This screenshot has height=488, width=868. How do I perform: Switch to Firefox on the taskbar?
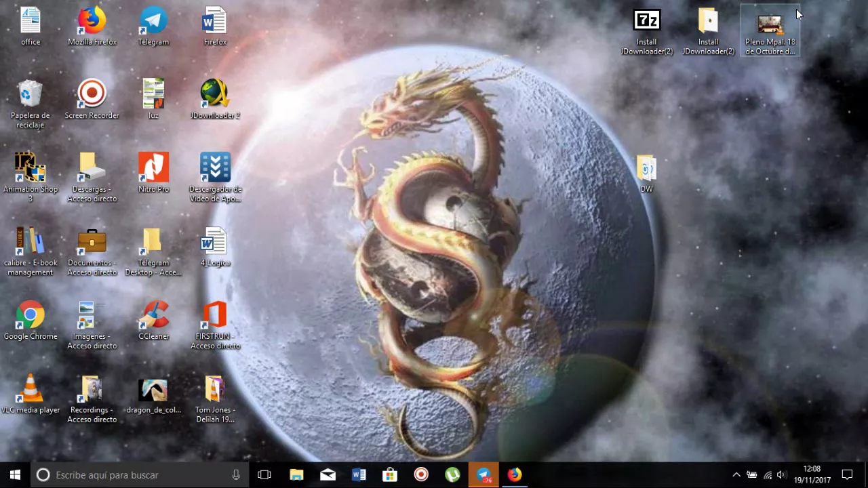click(515, 475)
